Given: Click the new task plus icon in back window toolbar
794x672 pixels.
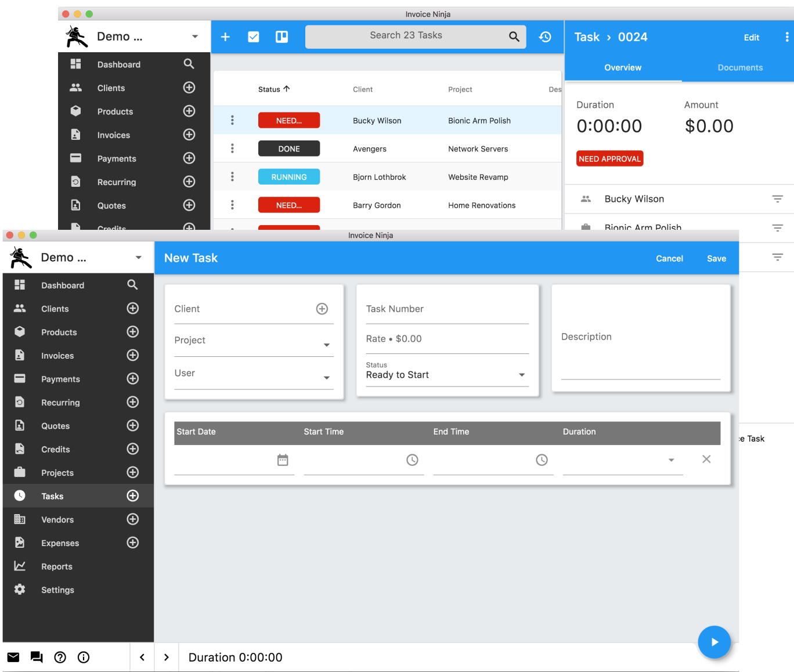Looking at the screenshot, I should 226,37.
